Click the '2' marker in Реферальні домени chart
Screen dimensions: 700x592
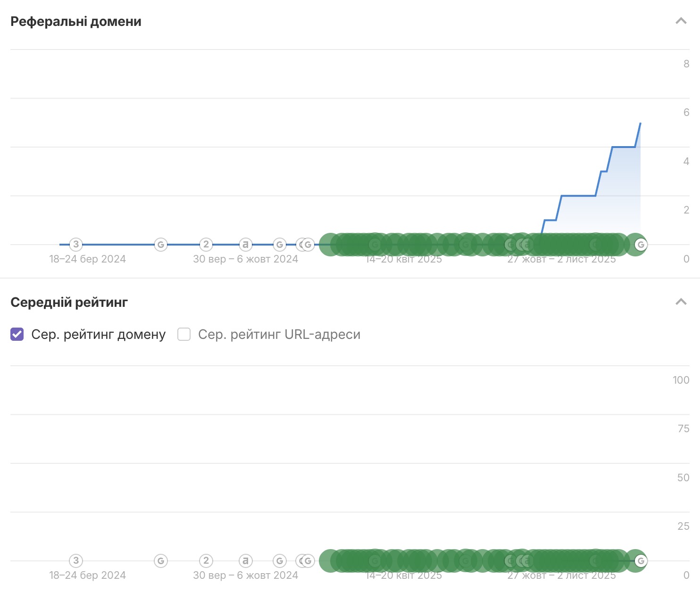(206, 244)
